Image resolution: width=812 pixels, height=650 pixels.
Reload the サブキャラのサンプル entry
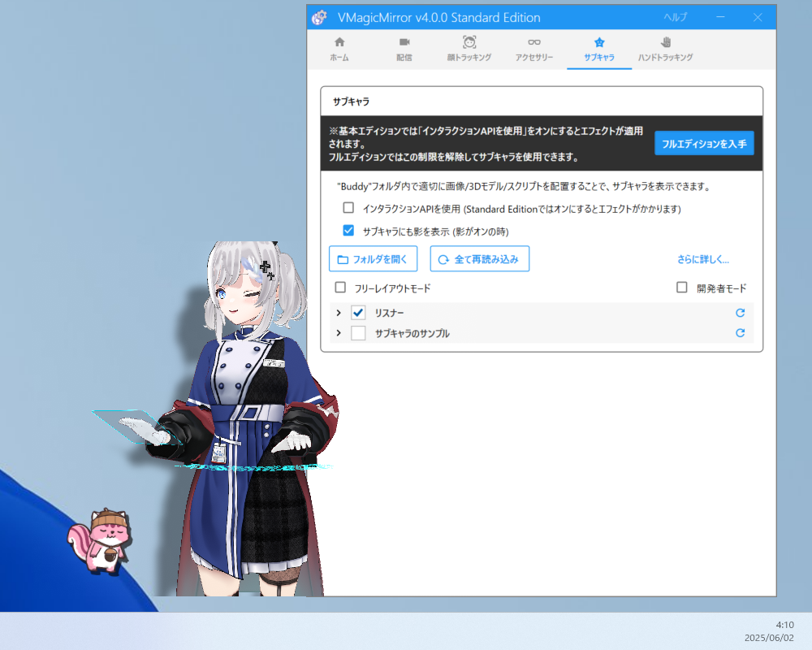coord(740,332)
